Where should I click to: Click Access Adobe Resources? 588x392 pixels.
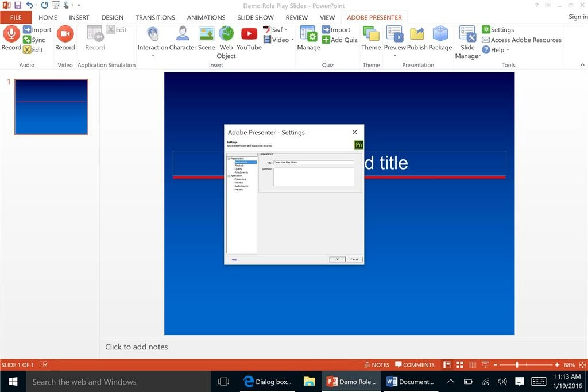521,40
